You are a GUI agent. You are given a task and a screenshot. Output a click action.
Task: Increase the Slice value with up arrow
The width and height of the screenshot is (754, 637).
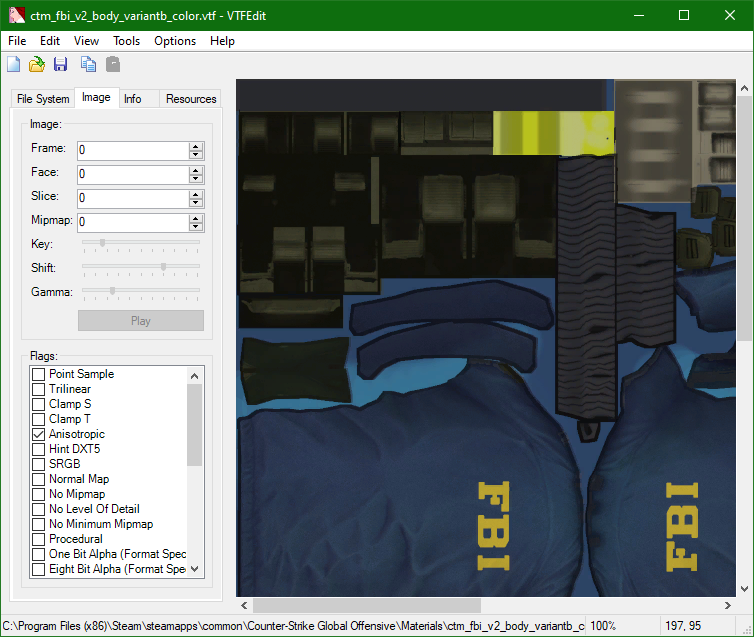coord(195,194)
